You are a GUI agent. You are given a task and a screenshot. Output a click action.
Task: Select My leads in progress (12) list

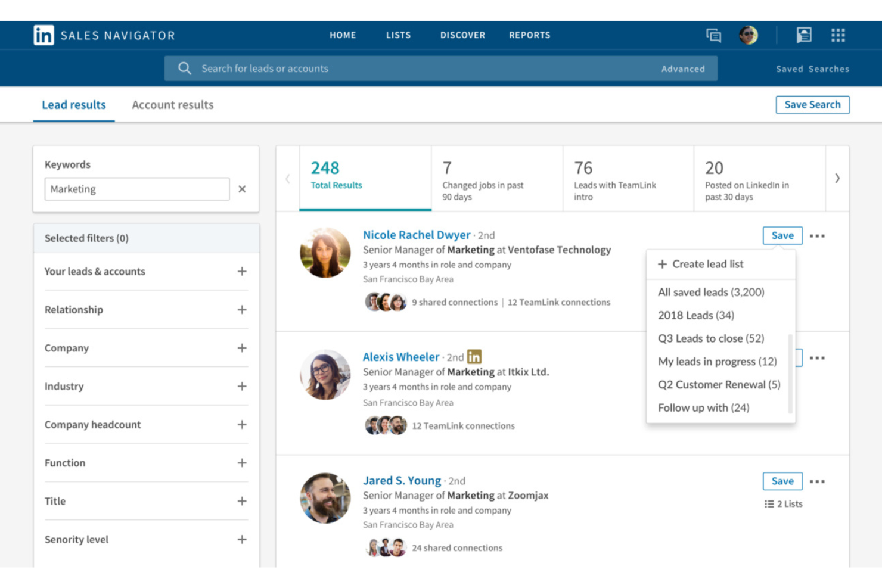coord(718,362)
